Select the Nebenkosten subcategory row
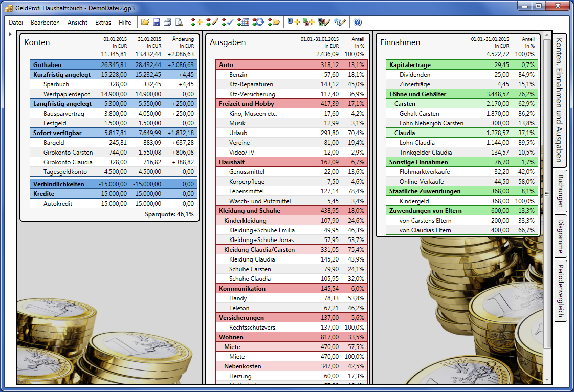Viewport: 574px width, 392px height. click(291, 366)
